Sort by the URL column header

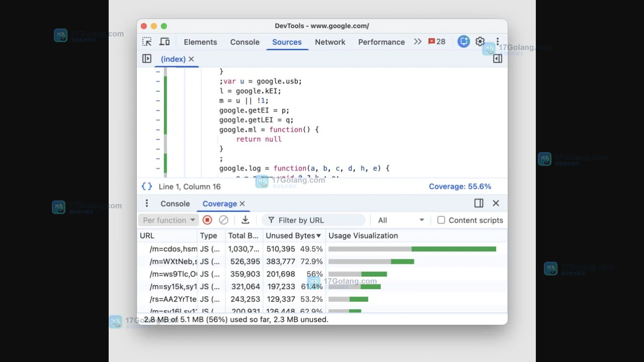click(x=168, y=236)
